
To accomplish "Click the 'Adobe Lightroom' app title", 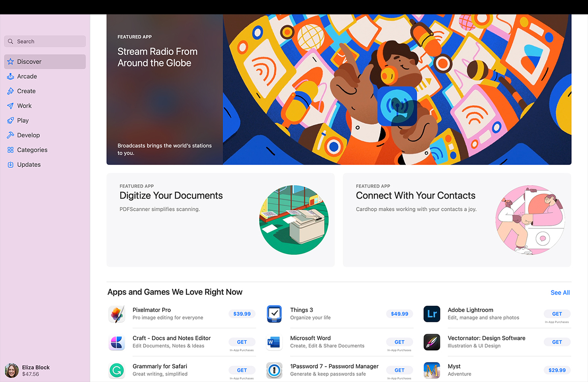I will point(471,310).
